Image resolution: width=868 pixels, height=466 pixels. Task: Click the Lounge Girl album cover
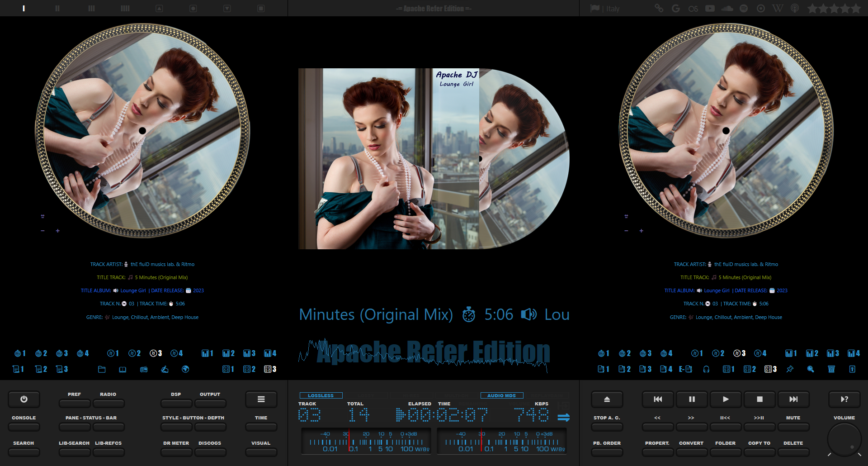tap(389, 159)
